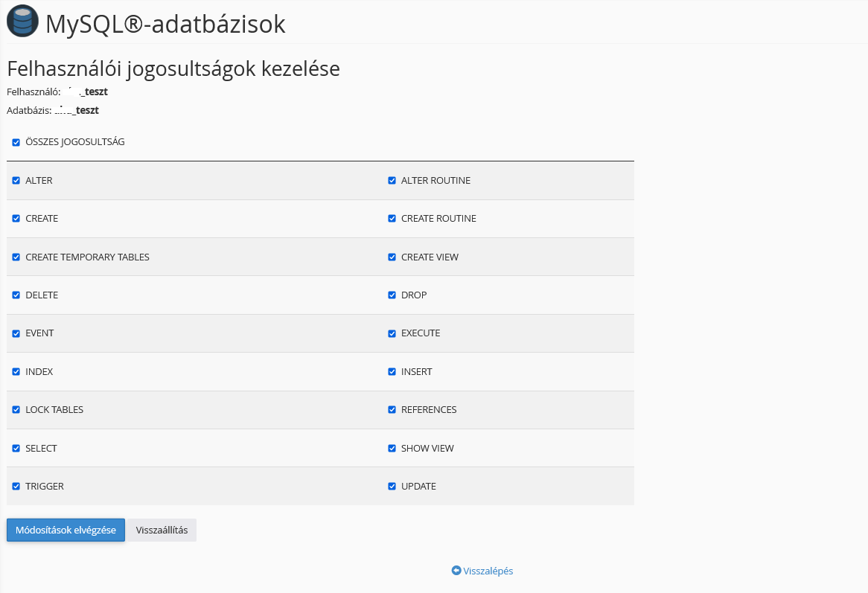Toggle the ALTER privilege checkbox
Viewport: 868px width, 593px height.
coord(16,180)
